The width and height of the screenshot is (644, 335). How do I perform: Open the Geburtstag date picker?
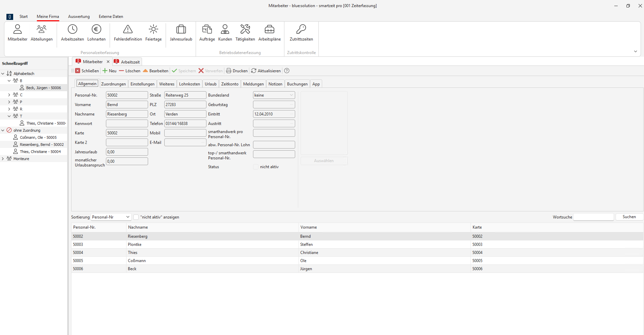click(291, 105)
